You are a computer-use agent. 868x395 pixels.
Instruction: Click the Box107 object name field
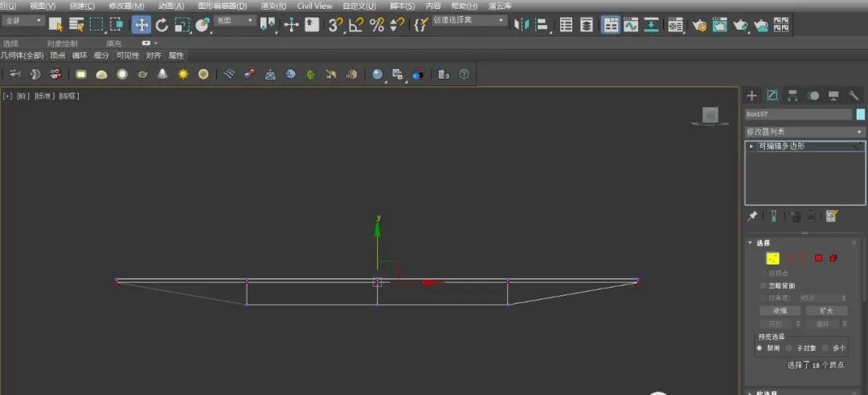tap(798, 114)
